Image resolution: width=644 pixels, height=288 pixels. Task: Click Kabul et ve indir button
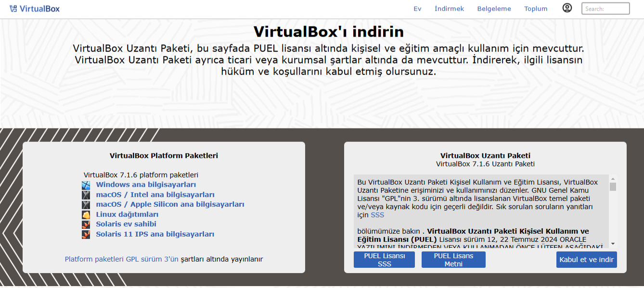pos(586,260)
